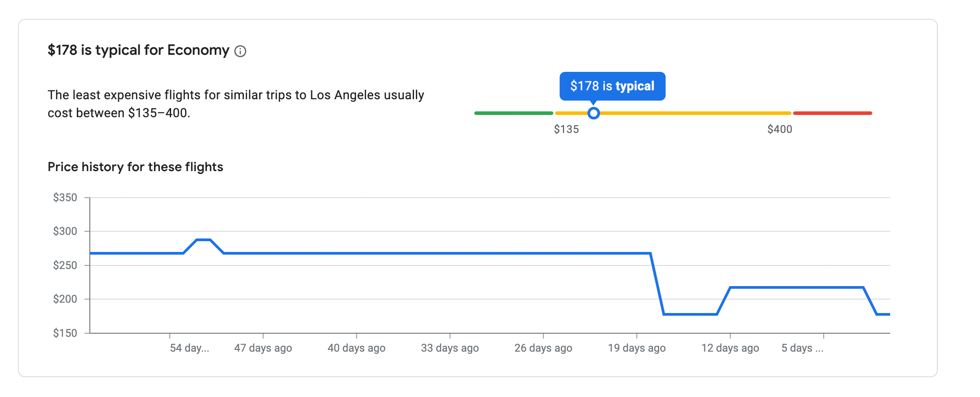Image resolution: width=980 pixels, height=397 pixels.
Task: Click the "12 days ago" axis label
Action: coord(730,348)
